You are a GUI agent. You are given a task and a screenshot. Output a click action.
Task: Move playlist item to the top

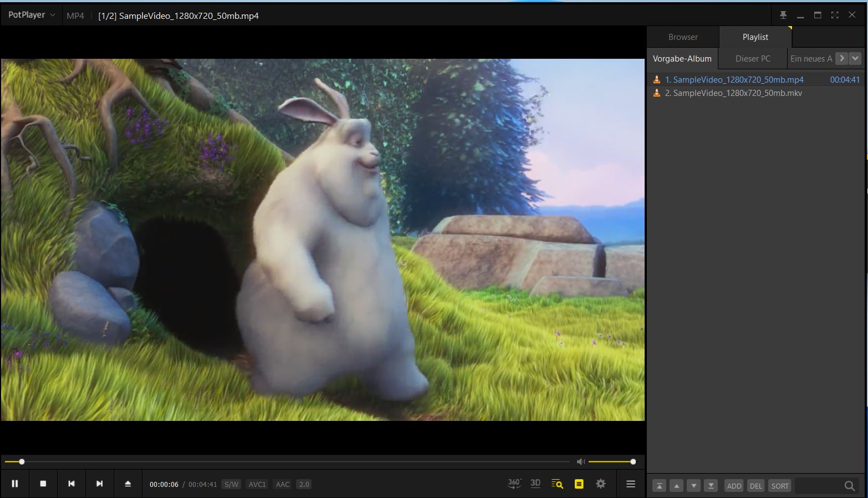tap(659, 486)
